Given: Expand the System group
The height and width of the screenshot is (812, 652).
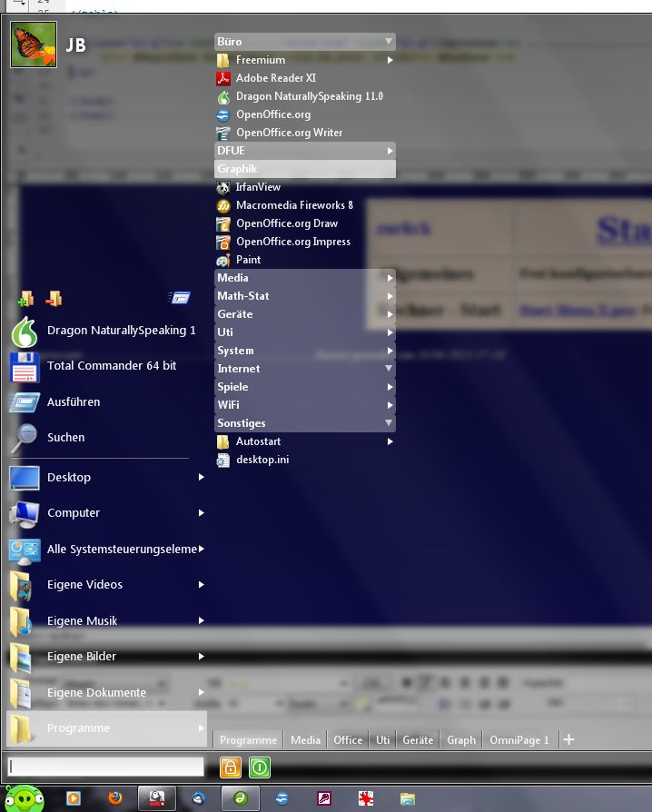Looking at the screenshot, I should point(305,351).
